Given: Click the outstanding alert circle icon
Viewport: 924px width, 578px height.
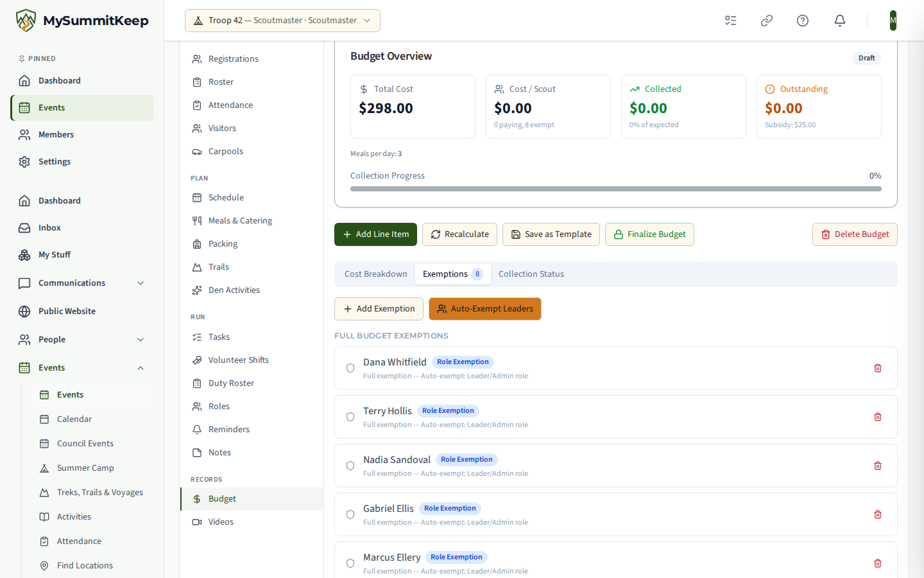Looking at the screenshot, I should coord(770,89).
